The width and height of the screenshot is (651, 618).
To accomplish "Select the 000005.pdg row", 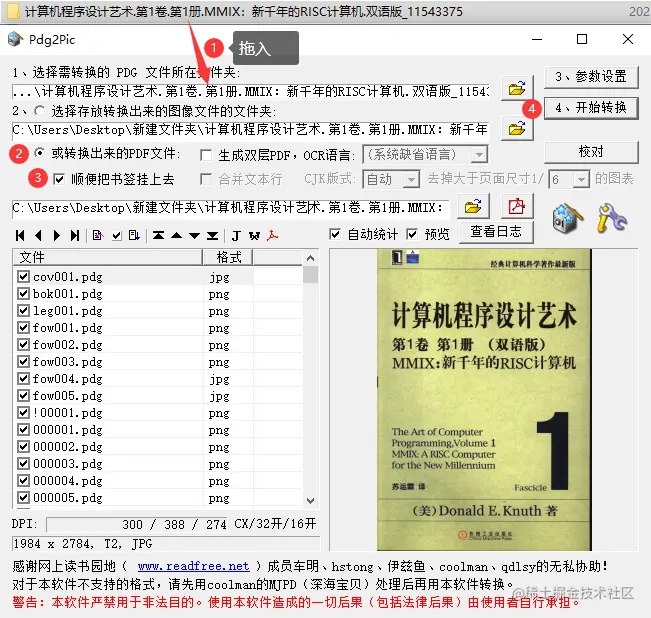I will click(x=158, y=497).
